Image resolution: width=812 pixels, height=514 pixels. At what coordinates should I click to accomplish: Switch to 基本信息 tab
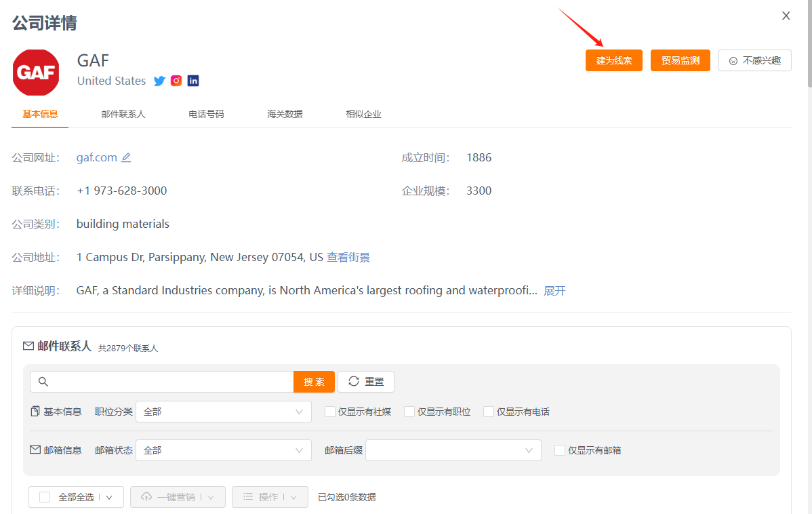coord(40,114)
